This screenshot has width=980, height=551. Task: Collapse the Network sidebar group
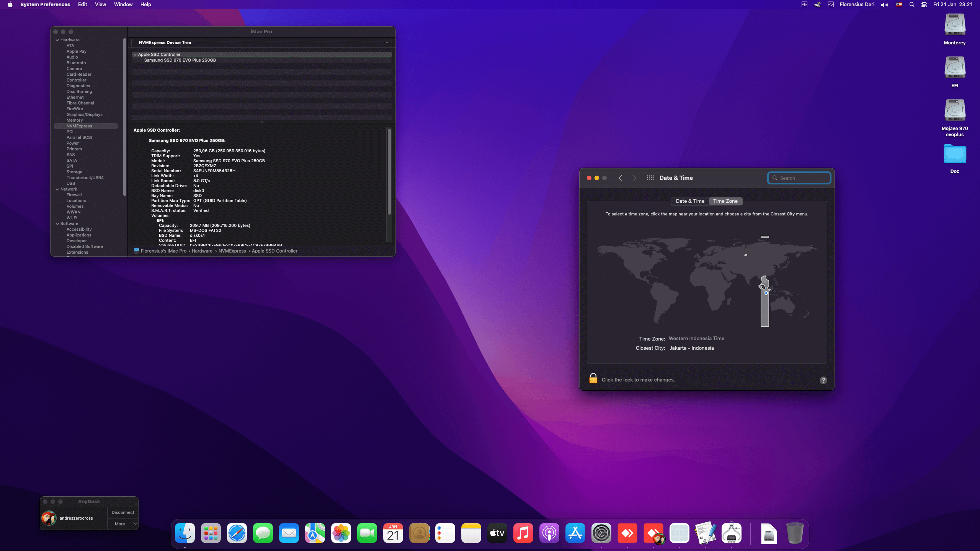tap(57, 189)
